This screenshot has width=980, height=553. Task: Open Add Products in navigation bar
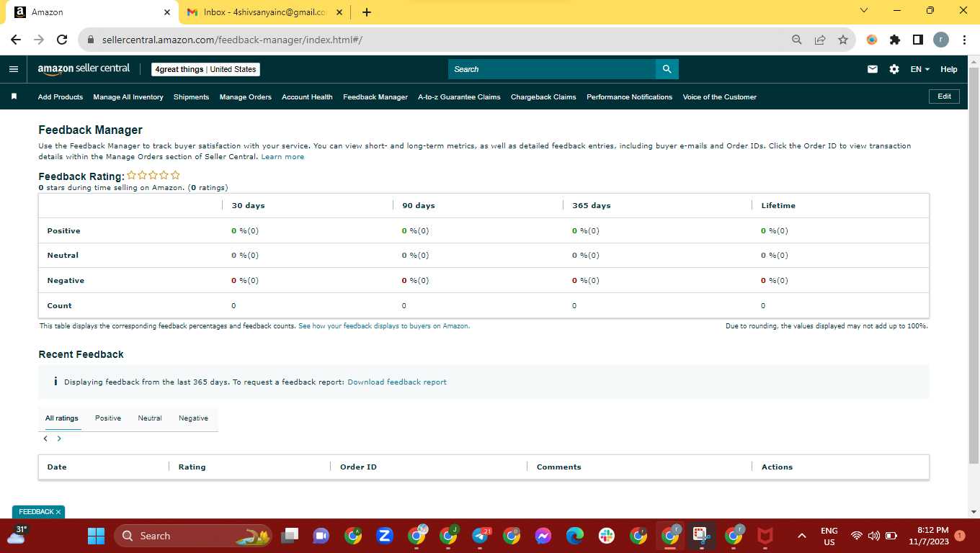(x=61, y=96)
